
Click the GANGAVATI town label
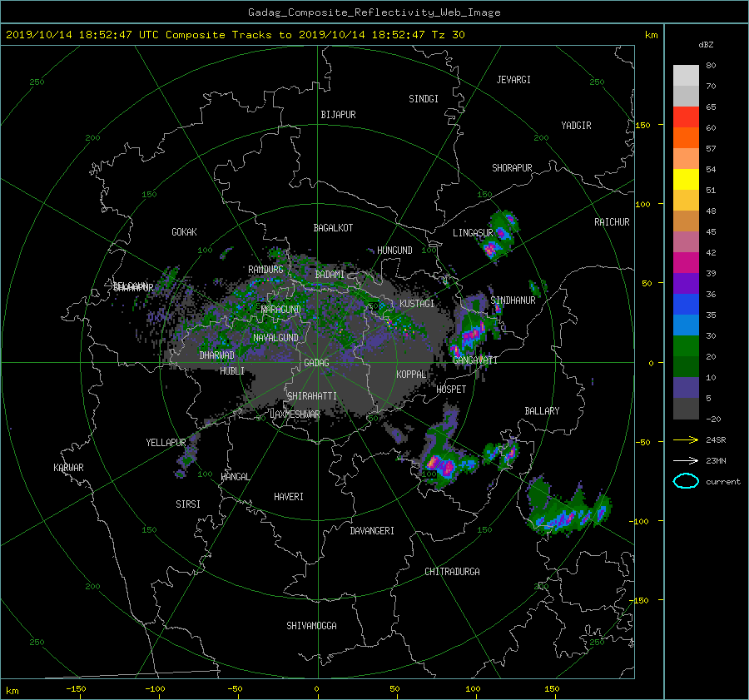475,360
